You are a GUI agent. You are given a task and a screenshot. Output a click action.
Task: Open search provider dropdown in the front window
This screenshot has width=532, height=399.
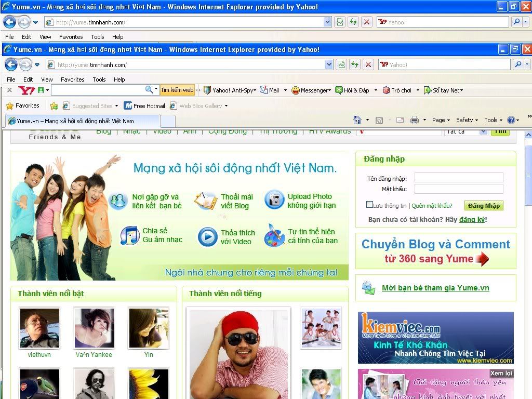coord(527,64)
